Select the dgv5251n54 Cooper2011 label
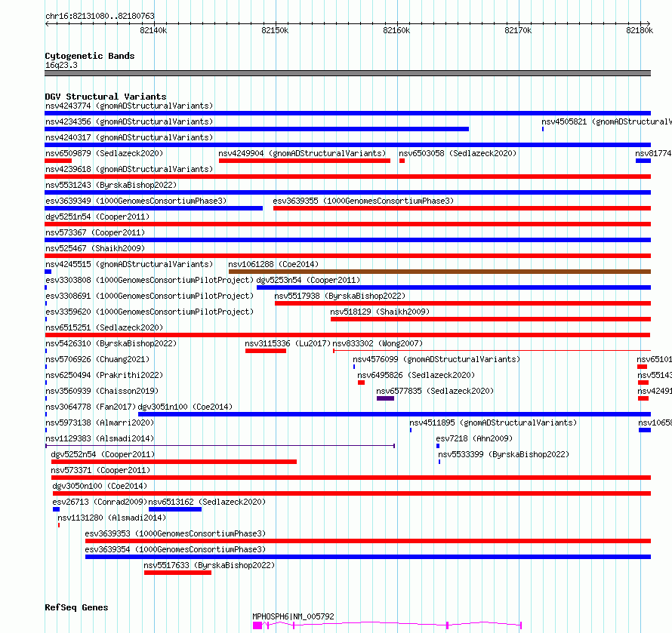The height and width of the screenshot is (633, 672). (97, 217)
